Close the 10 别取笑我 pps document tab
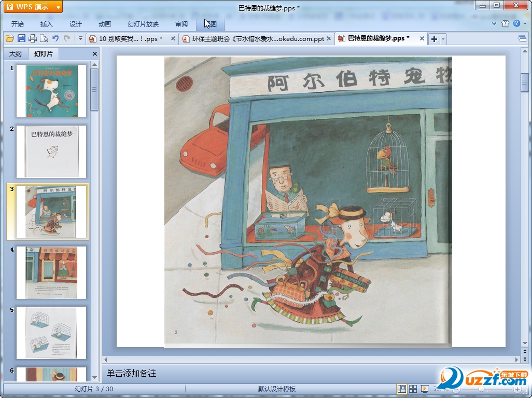 coord(173,38)
